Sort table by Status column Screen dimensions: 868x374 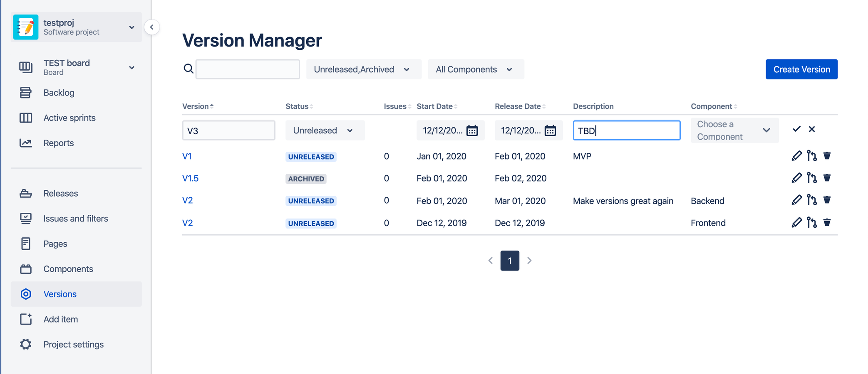[x=299, y=106]
